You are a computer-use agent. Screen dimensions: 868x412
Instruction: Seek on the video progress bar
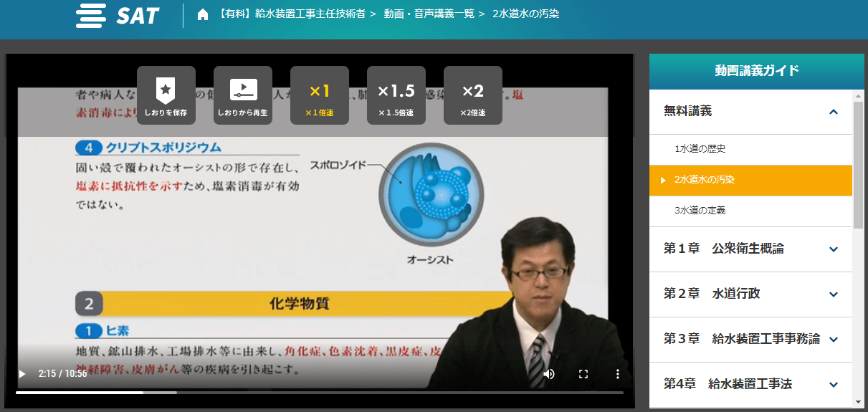(320, 392)
